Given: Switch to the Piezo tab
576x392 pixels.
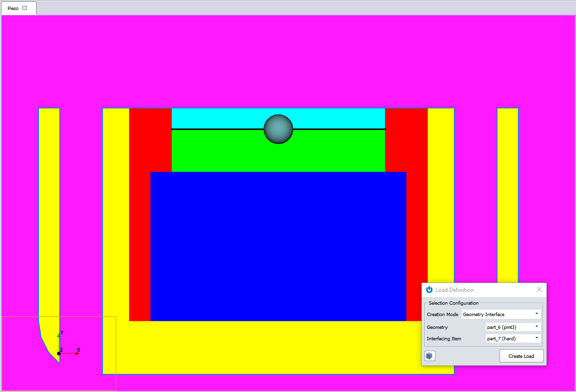Looking at the screenshot, I should pos(13,8).
